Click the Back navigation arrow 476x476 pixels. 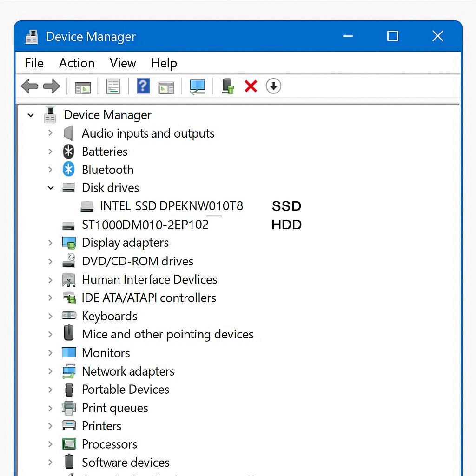tap(29, 86)
